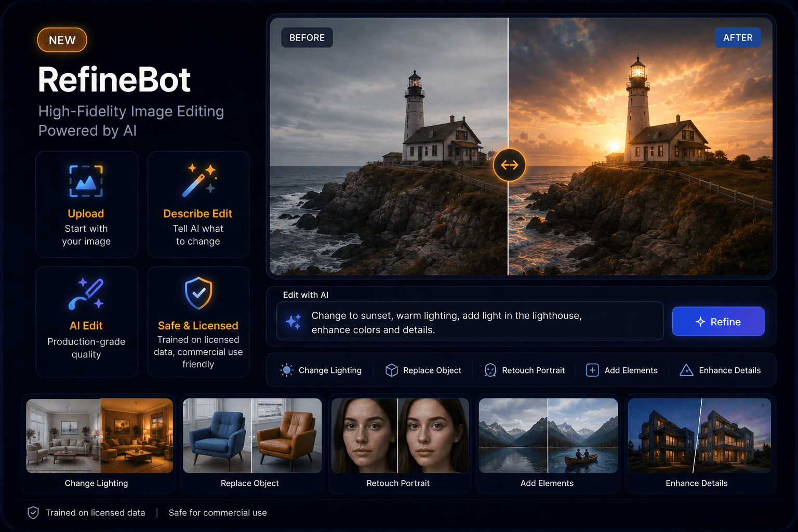Click 'Production-grade quality' description text
The height and width of the screenshot is (532, 798).
click(86, 348)
